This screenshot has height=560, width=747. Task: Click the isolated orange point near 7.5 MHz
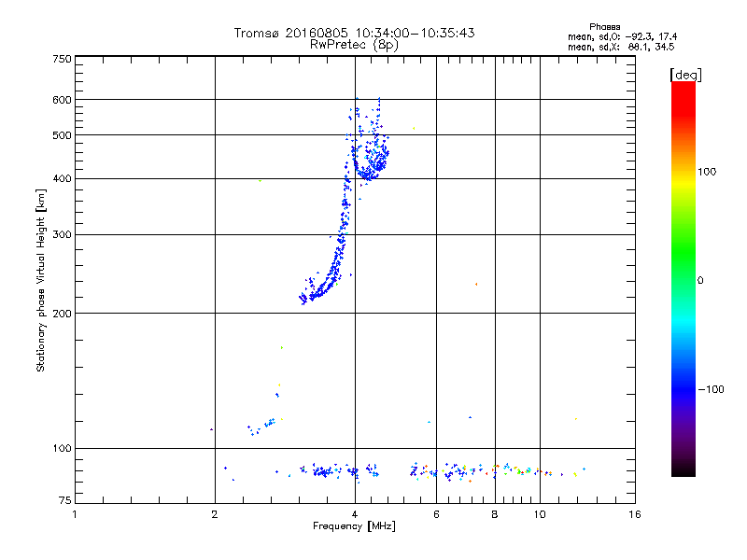coord(476,285)
